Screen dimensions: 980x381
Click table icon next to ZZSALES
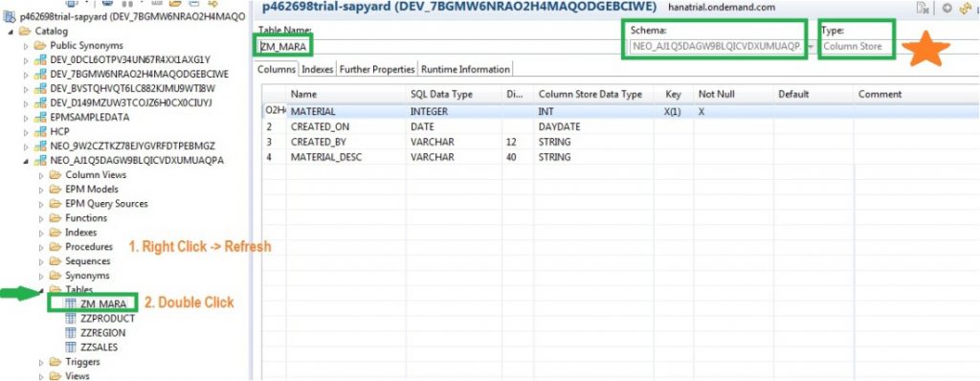(71, 347)
